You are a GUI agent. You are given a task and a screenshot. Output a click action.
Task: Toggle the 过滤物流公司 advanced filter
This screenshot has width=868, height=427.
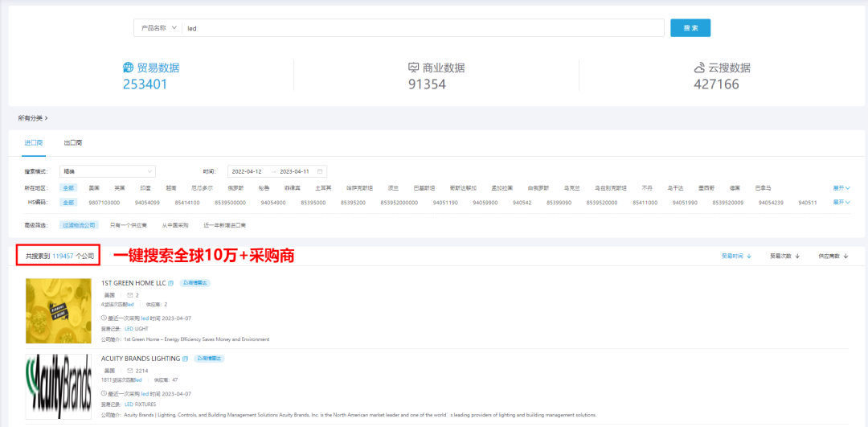(x=80, y=225)
